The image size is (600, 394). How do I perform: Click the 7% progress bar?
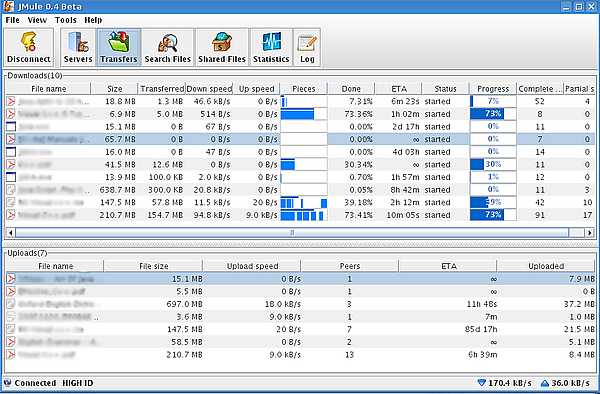tap(493, 101)
